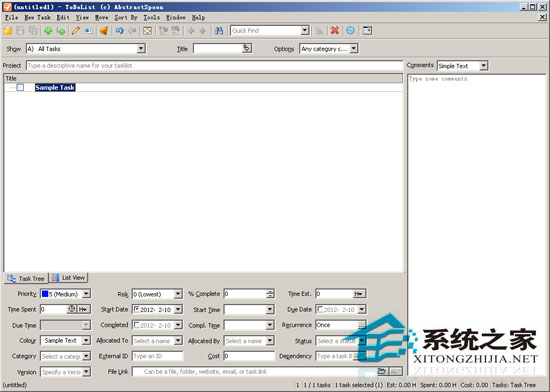Open the Comments Simple Text dropdown
The height and width of the screenshot is (392, 550).
pyautogui.click(x=484, y=65)
